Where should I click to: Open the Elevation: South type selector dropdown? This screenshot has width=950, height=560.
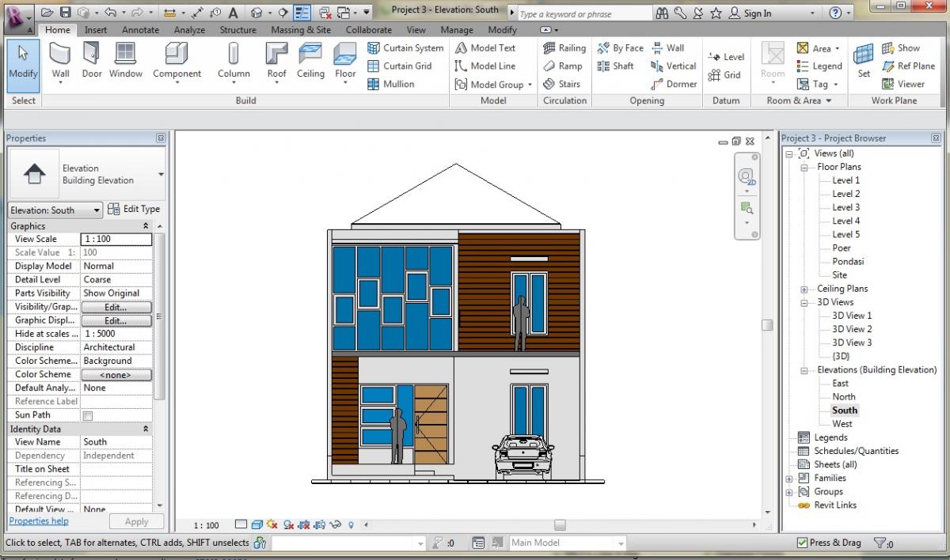[98, 209]
